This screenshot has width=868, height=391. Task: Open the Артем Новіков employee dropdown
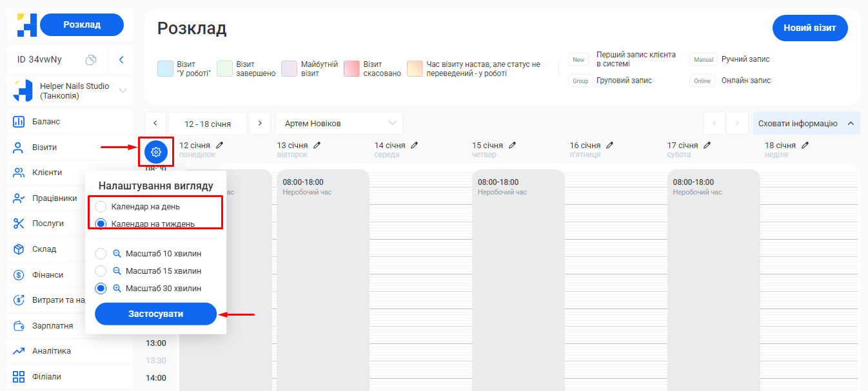coord(339,123)
